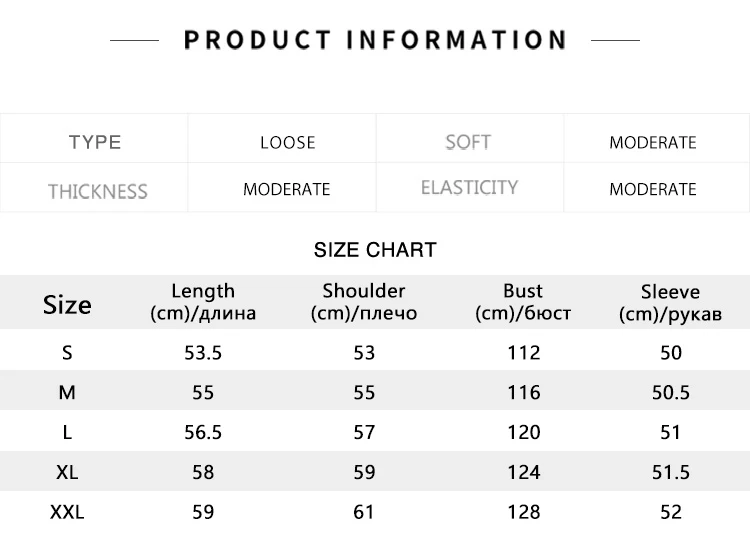Click the M size row label
The width and height of the screenshot is (750, 558).
coord(67,392)
